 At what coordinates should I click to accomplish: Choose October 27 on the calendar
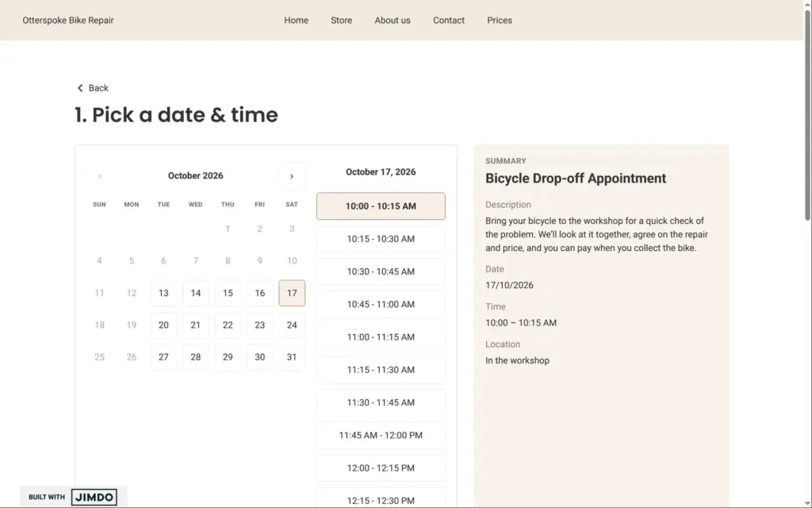coord(163,357)
